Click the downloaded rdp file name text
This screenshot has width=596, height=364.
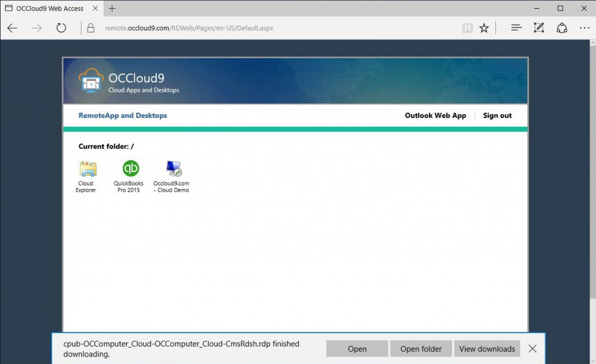click(x=167, y=344)
